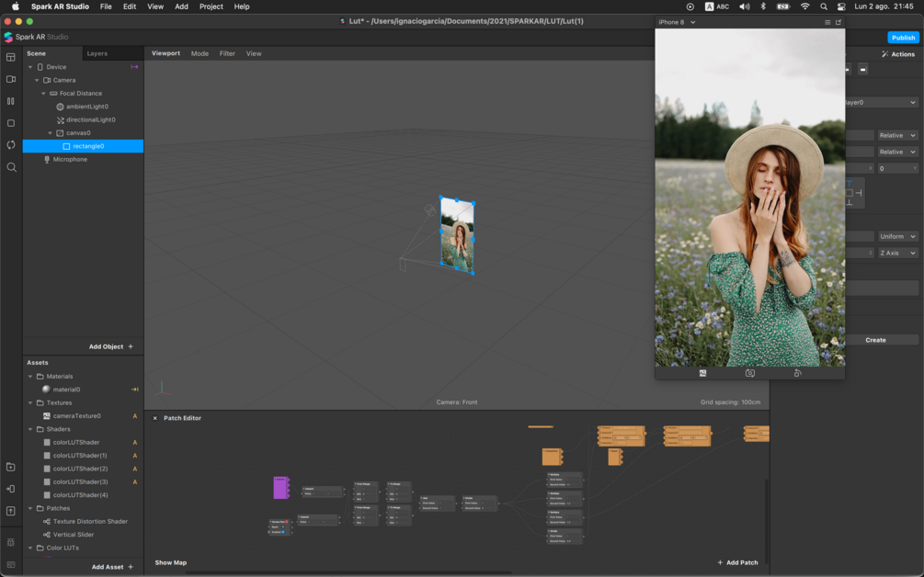Open the Add menu

point(181,6)
